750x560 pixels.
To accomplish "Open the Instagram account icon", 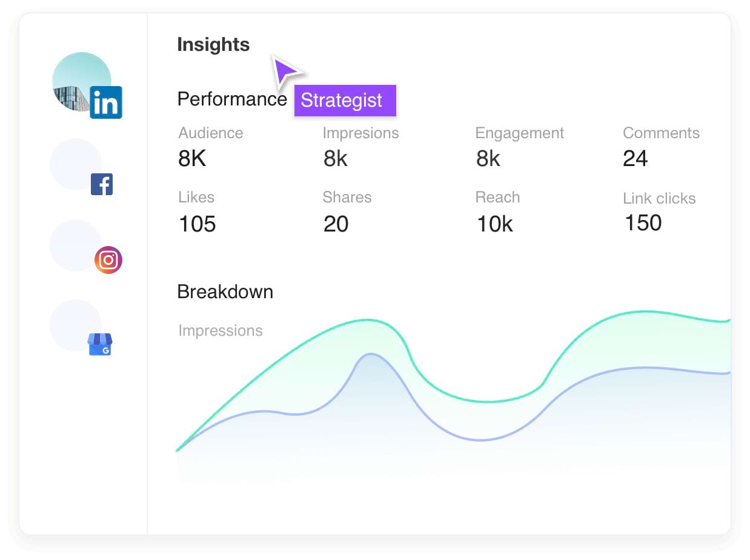I will point(108,259).
